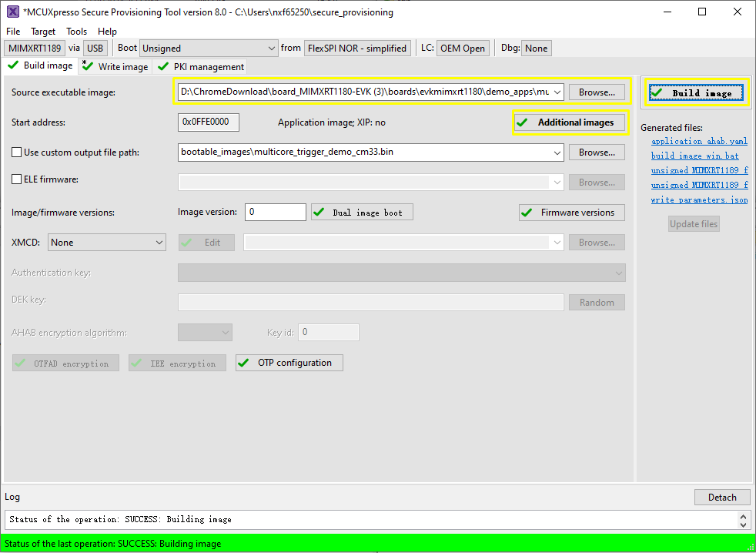Open Additional images dialog

(569, 122)
